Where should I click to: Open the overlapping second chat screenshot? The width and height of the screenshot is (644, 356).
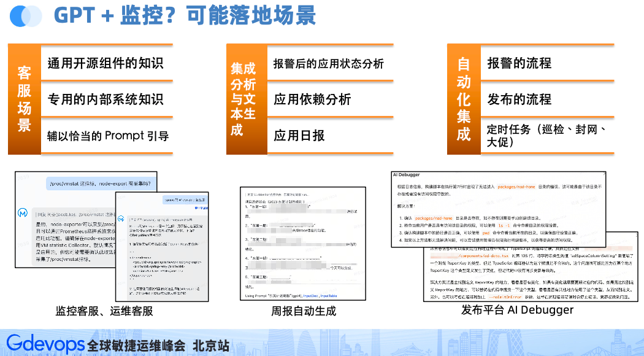click(163, 247)
